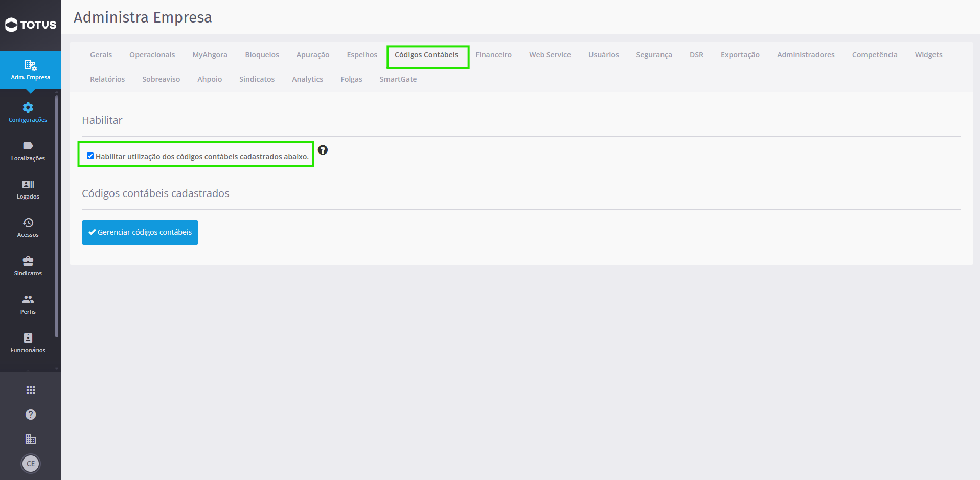Screen dimensions: 980x480
Task: Click the company building icon
Action: 31,439
